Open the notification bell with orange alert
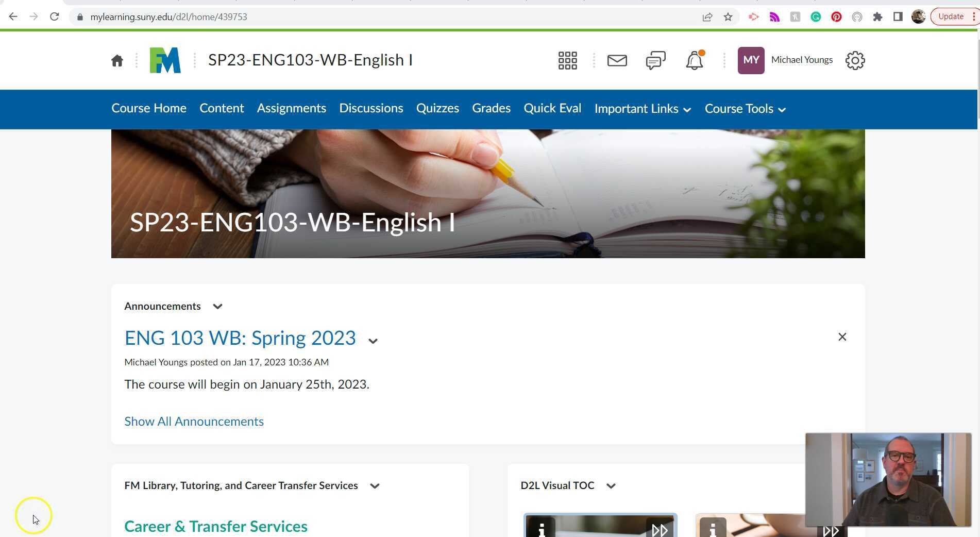This screenshot has height=537, width=980. [694, 60]
